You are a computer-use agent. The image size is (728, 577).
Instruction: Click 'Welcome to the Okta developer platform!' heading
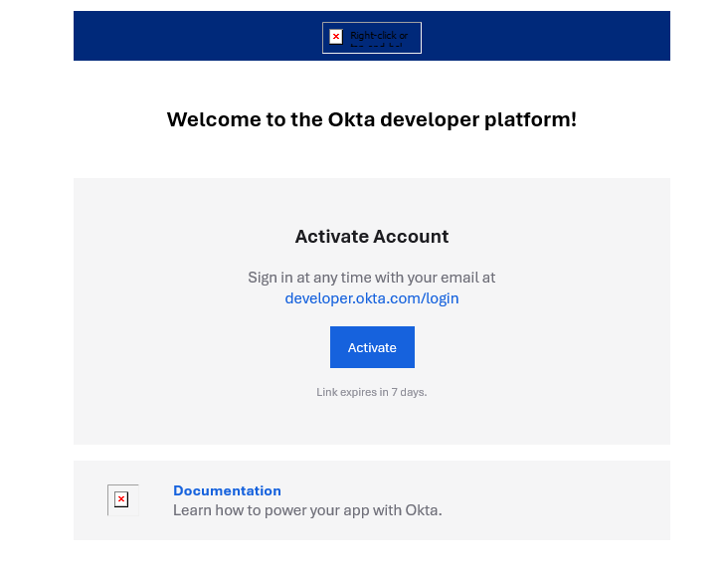point(371,119)
